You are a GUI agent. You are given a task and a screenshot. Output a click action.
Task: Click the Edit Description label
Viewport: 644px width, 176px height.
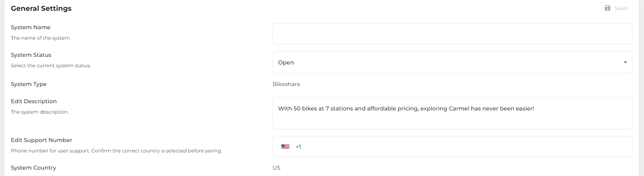34,101
